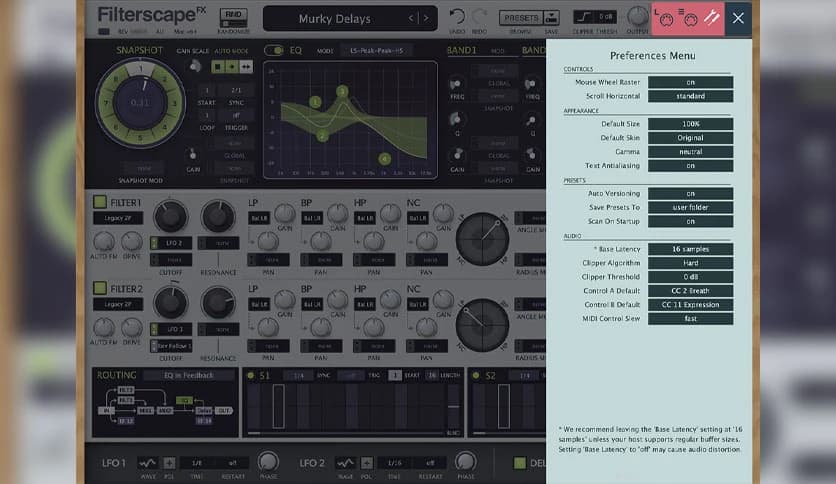836x484 pixels.
Task: Click the LFO 2 polarity plus icon
Action: point(366,462)
